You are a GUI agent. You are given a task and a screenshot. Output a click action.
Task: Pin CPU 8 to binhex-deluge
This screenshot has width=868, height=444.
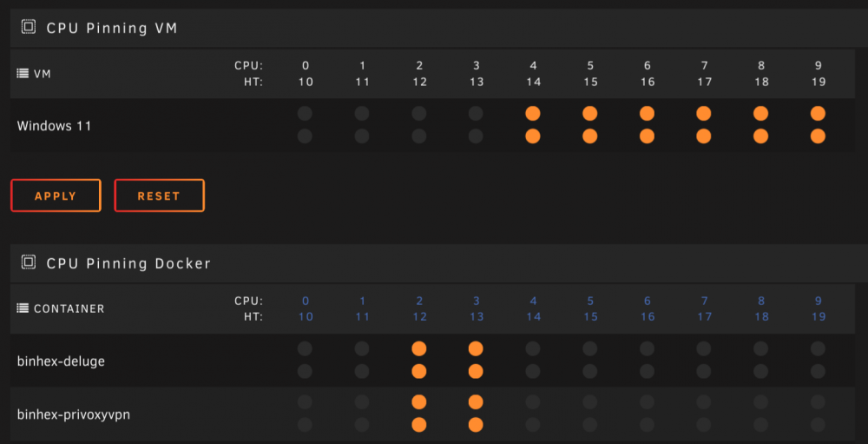761,348
